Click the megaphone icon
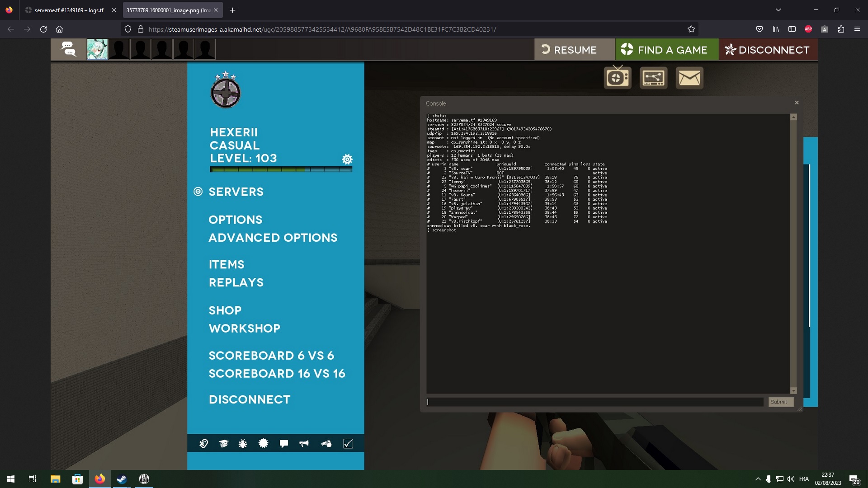 [304, 444]
